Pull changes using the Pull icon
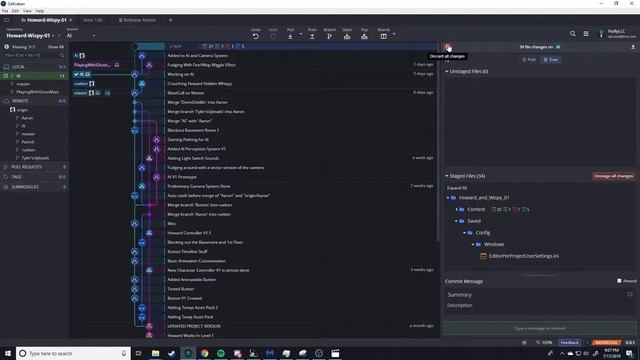Viewport: 640px width, 360px height. pos(290,36)
